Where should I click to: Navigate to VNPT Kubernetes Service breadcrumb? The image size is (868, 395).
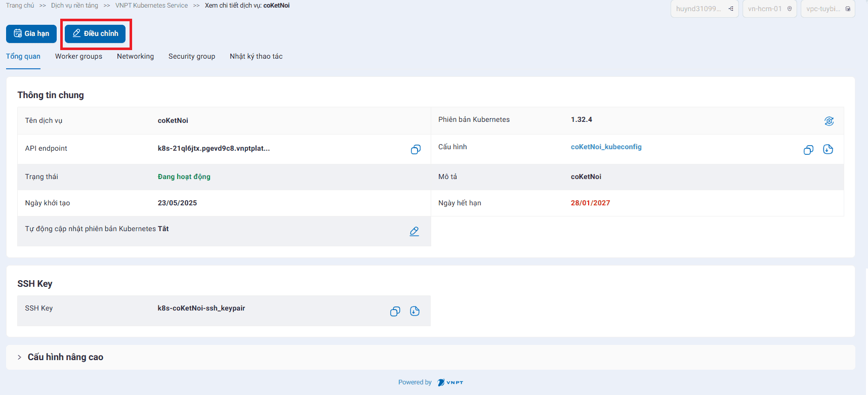click(151, 6)
